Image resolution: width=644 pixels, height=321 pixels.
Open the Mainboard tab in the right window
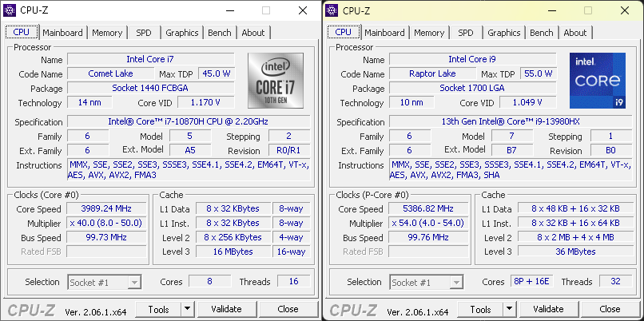384,33
